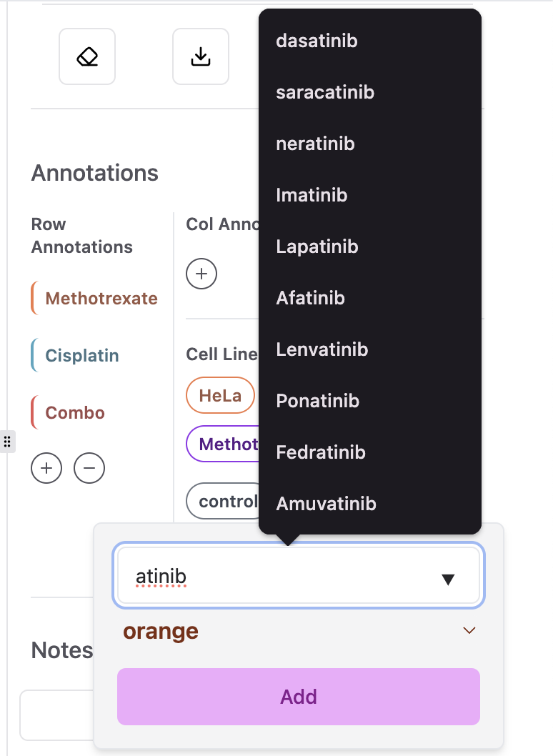This screenshot has width=553, height=756.
Task: Add a new row annotation
Action: click(46, 469)
